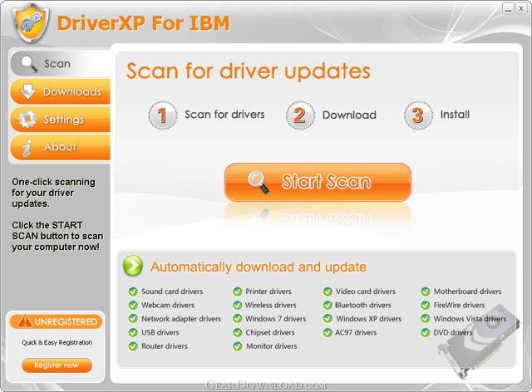Viewport: 532px width, 392px height.
Task: Click the DriverXP shield logo
Action: (31, 22)
